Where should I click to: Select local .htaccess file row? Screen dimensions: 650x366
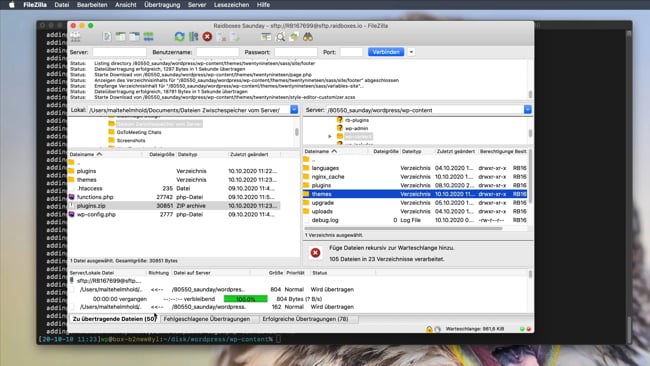(174, 189)
